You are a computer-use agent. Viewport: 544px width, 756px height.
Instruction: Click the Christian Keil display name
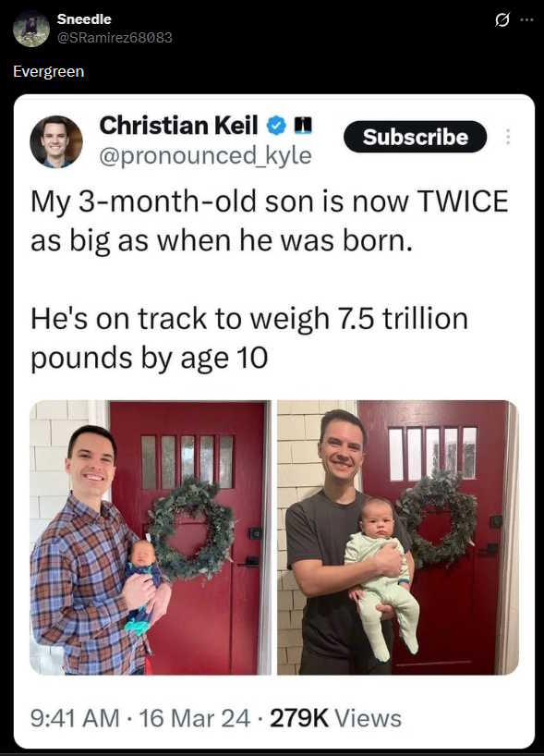(178, 126)
